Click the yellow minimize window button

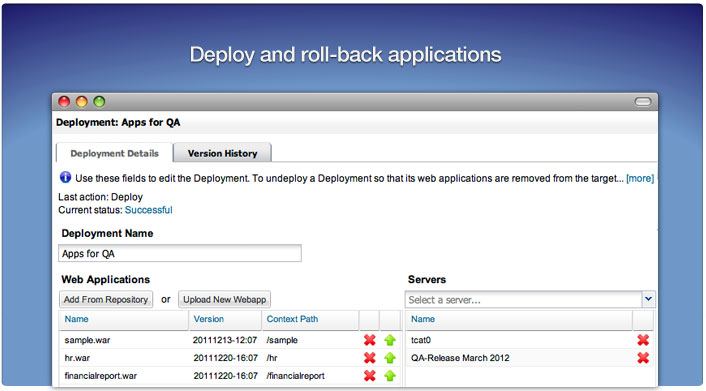81,102
